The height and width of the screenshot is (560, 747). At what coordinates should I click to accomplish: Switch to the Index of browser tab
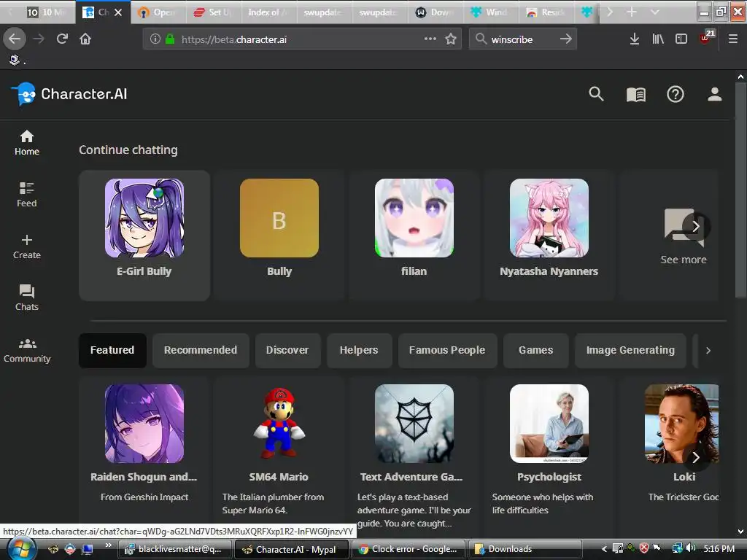pos(268,12)
